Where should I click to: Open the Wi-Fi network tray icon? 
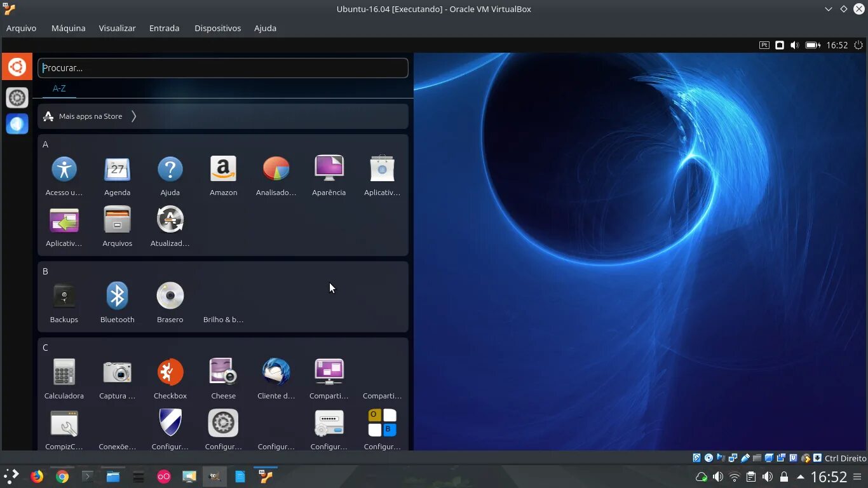[x=735, y=477]
